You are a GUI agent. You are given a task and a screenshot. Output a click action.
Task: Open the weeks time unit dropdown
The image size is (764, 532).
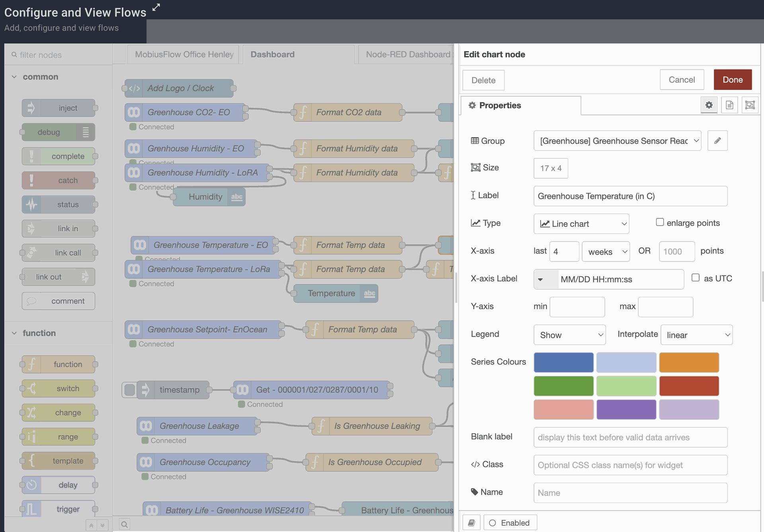click(x=606, y=251)
